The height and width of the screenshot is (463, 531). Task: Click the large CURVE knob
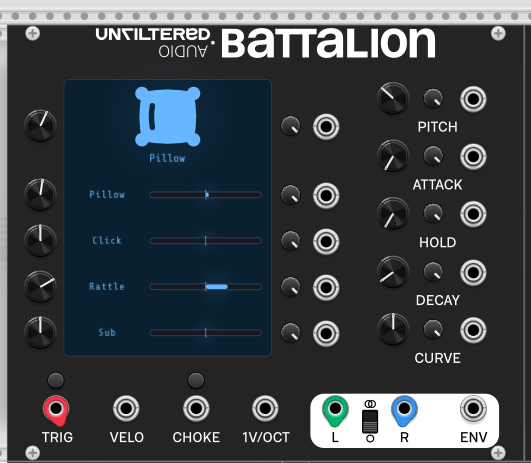(393, 330)
